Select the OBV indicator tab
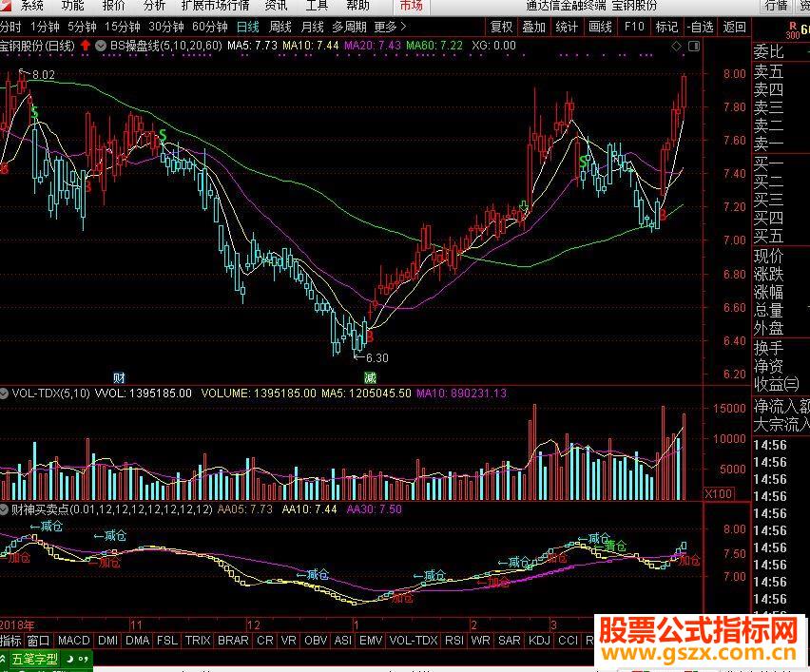This screenshot has width=810, height=672. coord(316,641)
